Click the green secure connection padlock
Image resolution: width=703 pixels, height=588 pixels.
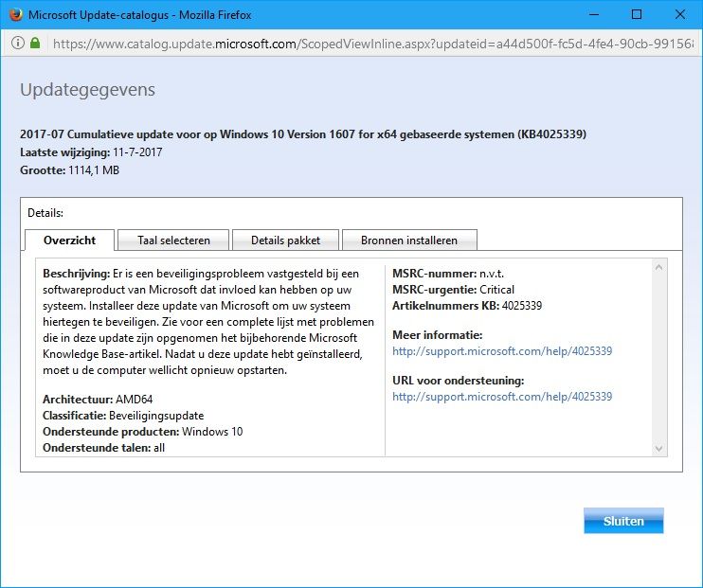point(35,43)
